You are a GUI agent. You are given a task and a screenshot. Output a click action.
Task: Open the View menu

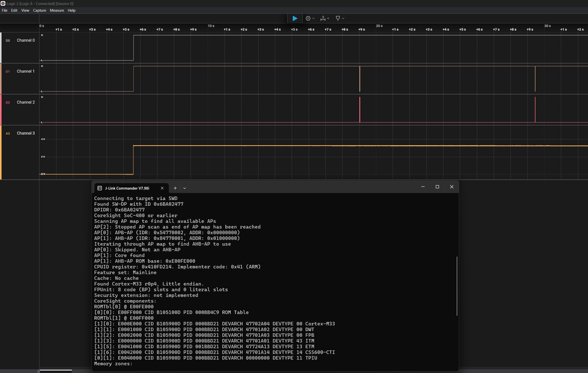coord(25,11)
